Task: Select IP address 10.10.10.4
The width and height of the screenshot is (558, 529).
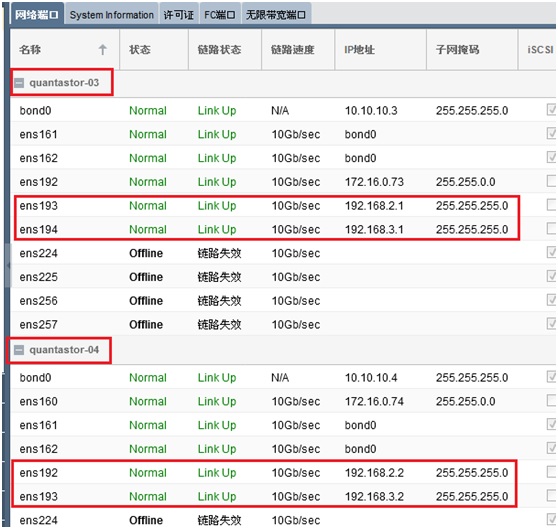Action: pos(371,378)
